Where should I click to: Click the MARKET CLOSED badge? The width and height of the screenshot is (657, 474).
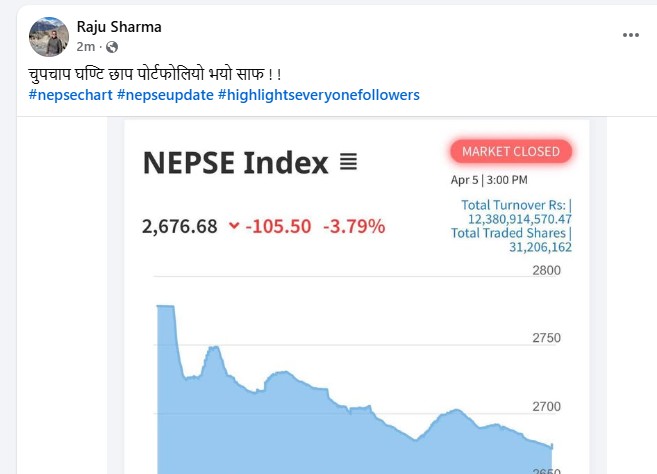[511, 152]
